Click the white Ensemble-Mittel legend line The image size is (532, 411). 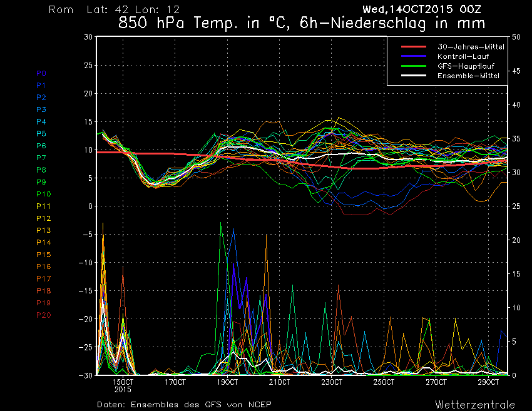point(414,76)
